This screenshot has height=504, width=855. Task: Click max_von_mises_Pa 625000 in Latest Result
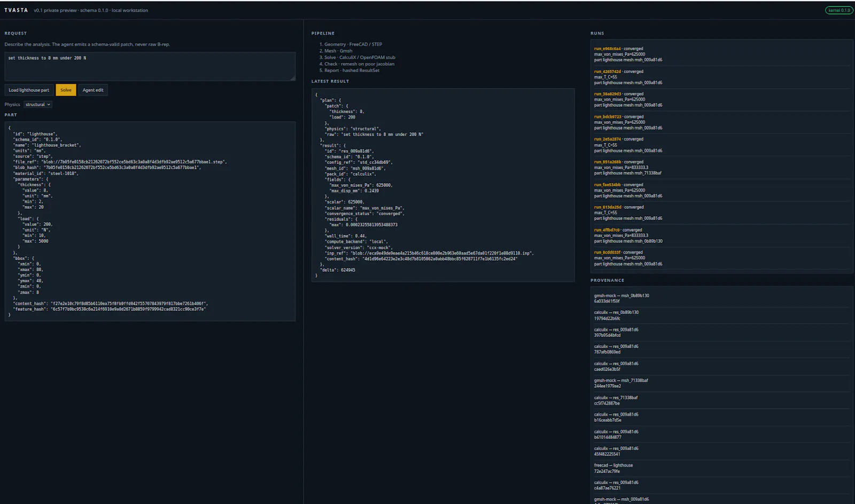(361, 185)
